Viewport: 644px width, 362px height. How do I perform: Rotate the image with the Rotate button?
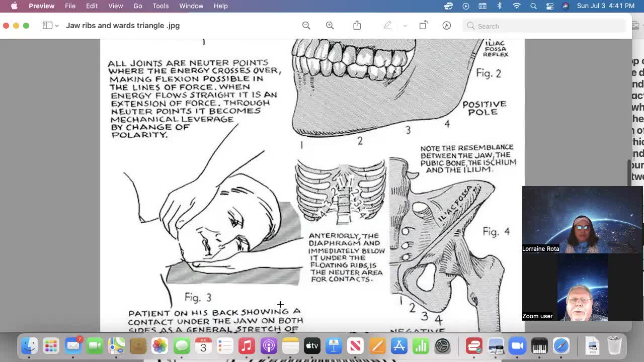click(x=423, y=26)
